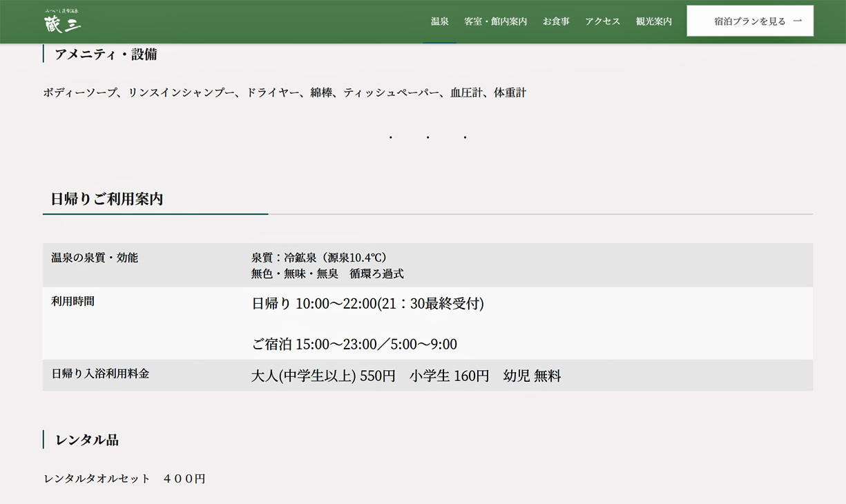
Task: Click the amenity list starting with ボディーソープ
Action: (285, 93)
